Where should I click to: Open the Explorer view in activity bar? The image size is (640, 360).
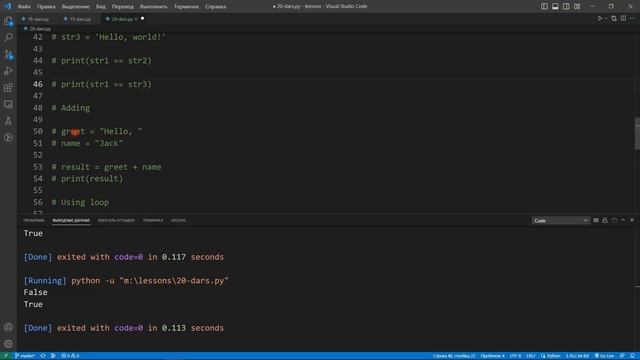point(8,21)
